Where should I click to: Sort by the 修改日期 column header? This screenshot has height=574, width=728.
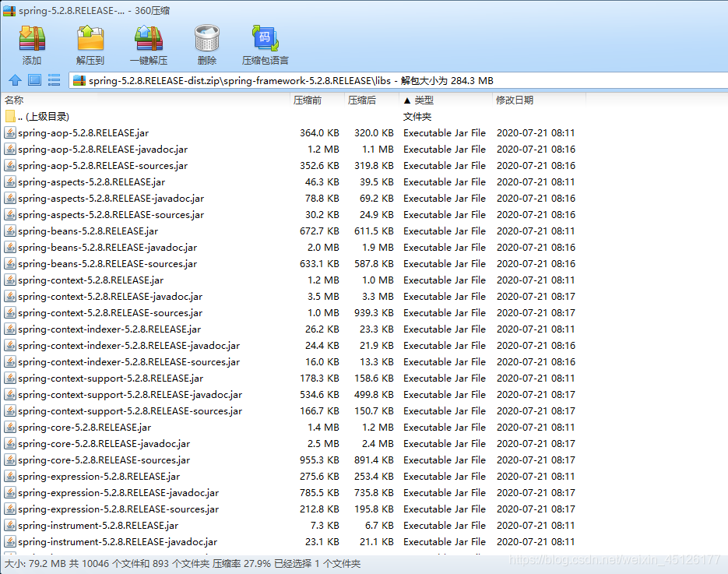pos(539,100)
